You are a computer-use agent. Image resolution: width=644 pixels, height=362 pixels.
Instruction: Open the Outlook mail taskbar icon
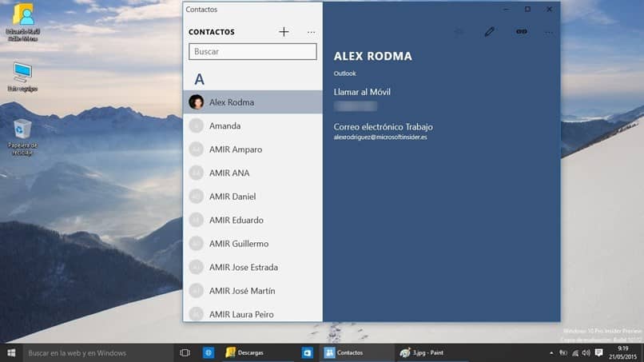coord(307,352)
